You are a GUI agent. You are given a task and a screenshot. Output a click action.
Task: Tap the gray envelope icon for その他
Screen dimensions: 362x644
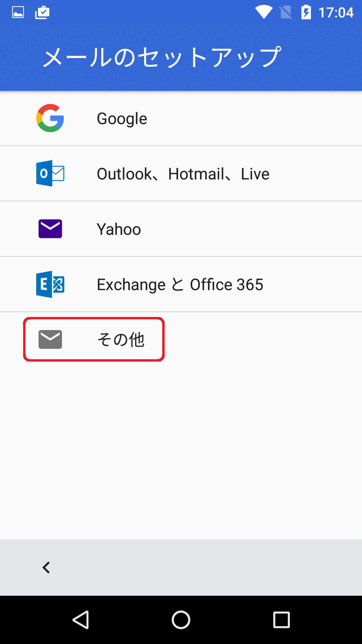(x=50, y=339)
